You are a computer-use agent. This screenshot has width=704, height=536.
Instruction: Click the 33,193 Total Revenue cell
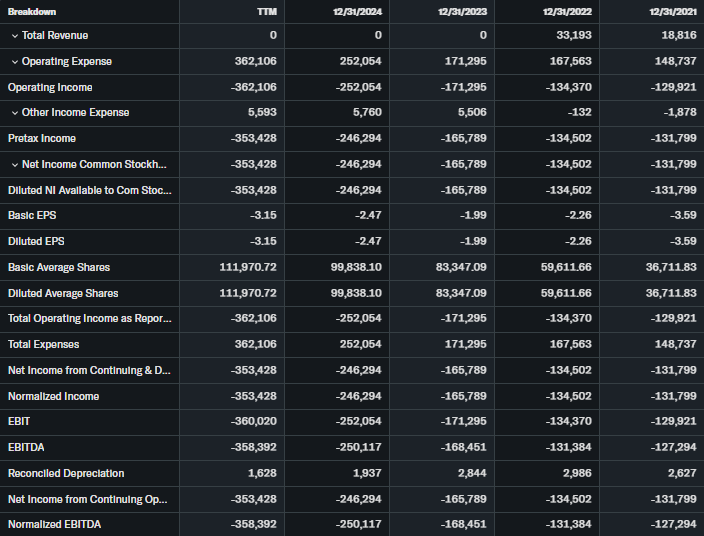click(572, 36)
